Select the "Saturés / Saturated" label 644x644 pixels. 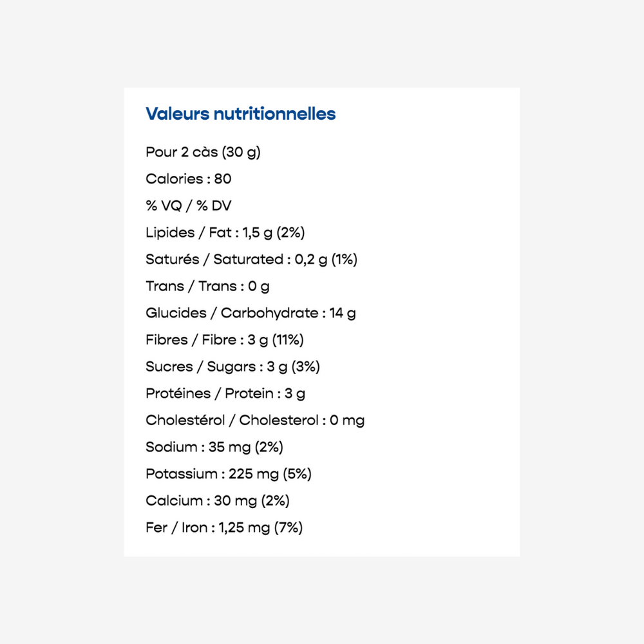tap(214, 260)
